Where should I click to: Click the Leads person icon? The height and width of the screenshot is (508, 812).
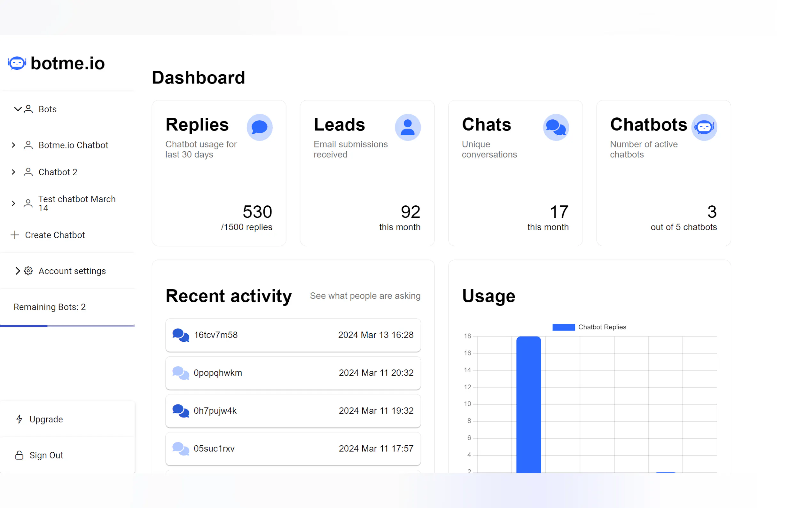click(408, 127)
